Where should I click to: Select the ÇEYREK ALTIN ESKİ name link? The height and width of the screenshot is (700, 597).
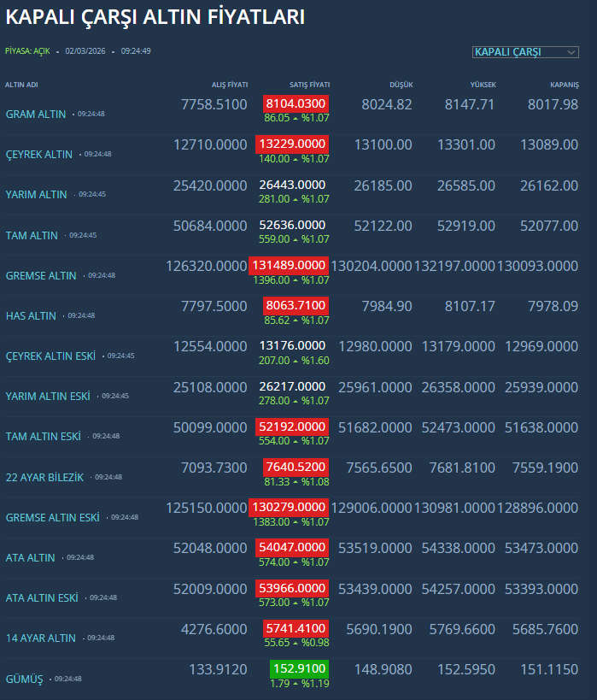[x=50, y=356]
